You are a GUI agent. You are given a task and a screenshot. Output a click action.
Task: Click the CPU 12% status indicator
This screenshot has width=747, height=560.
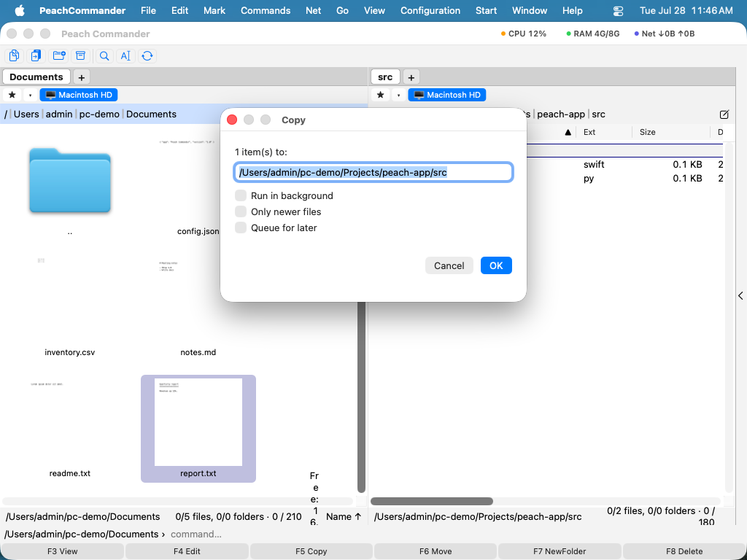point(524,34)
